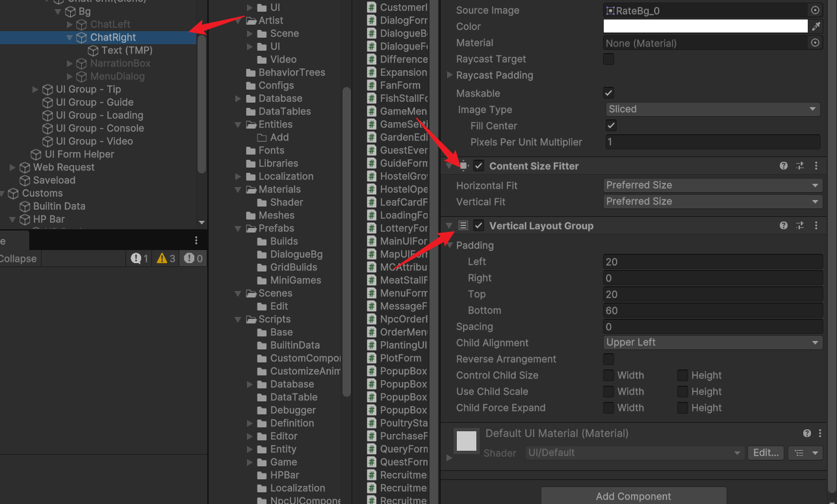Open Image Type dropdown showing Sliced
The height and width of the screenshot is (504, 837).
713,110
